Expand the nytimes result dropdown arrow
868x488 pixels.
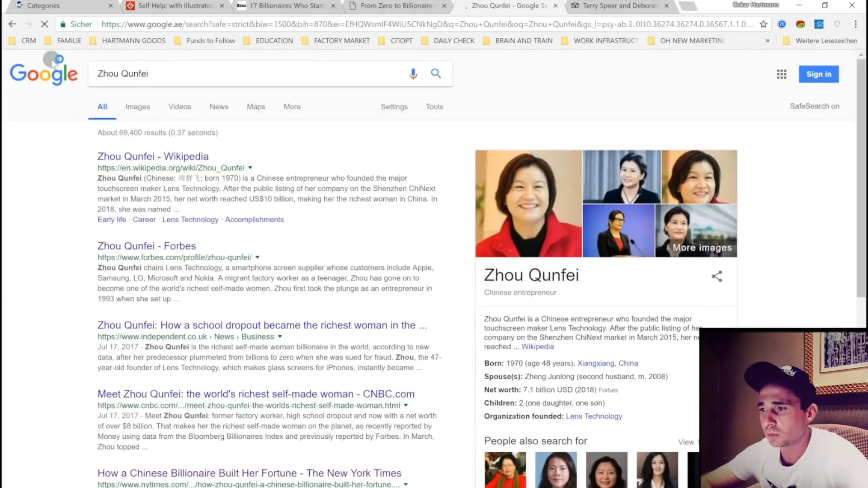click(x=406, y=484)
